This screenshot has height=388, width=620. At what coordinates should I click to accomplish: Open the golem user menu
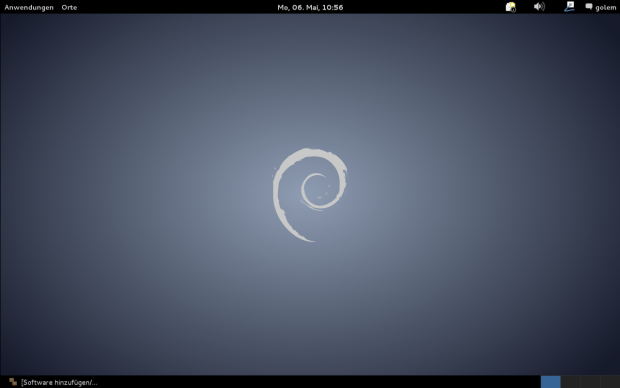point(601,7)
